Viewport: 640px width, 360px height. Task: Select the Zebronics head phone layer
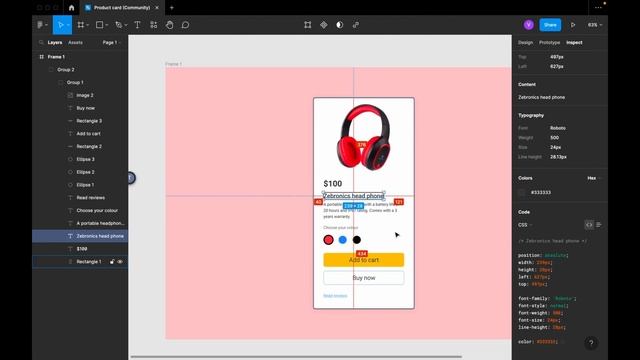(x=80, y=236)
